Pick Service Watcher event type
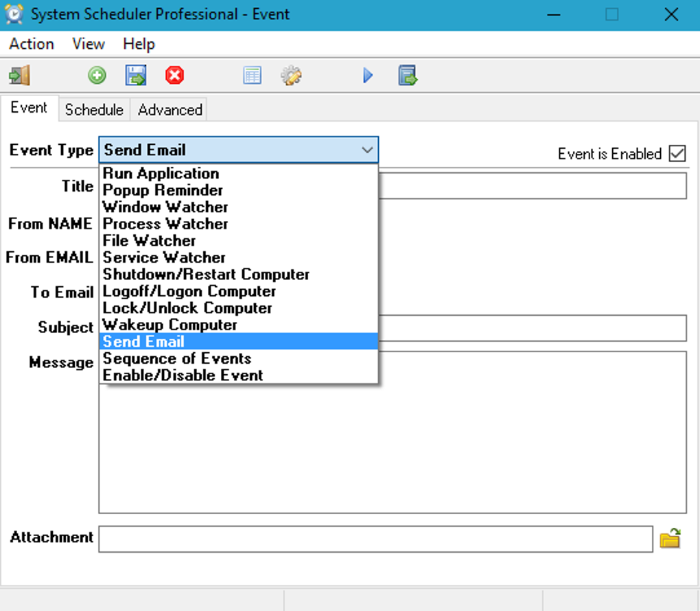700x611 pixels. [x=239, y=257]
